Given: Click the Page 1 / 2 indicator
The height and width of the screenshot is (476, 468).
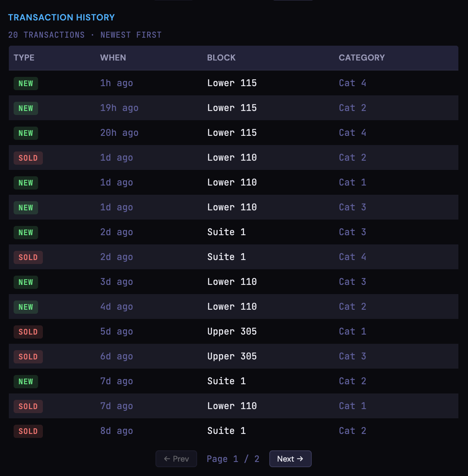Looking at the screenshot, I should tap(233, 459).
